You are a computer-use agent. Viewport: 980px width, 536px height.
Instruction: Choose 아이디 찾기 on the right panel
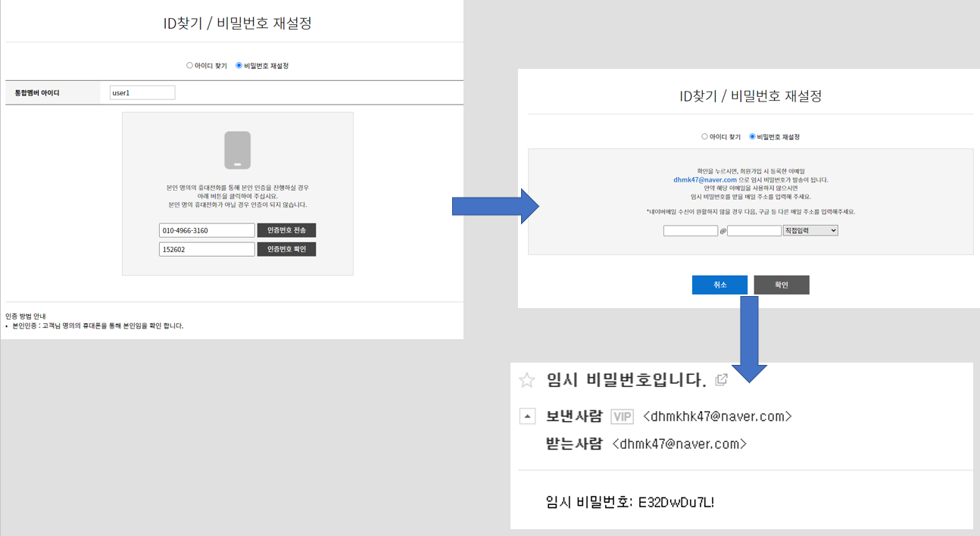pos(704,136)
